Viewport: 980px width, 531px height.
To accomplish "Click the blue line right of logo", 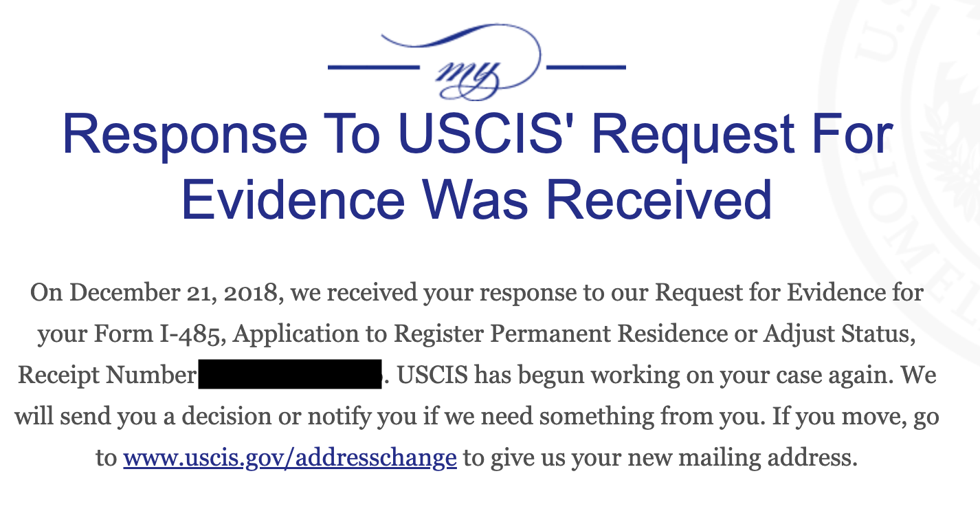I will 586,67.
